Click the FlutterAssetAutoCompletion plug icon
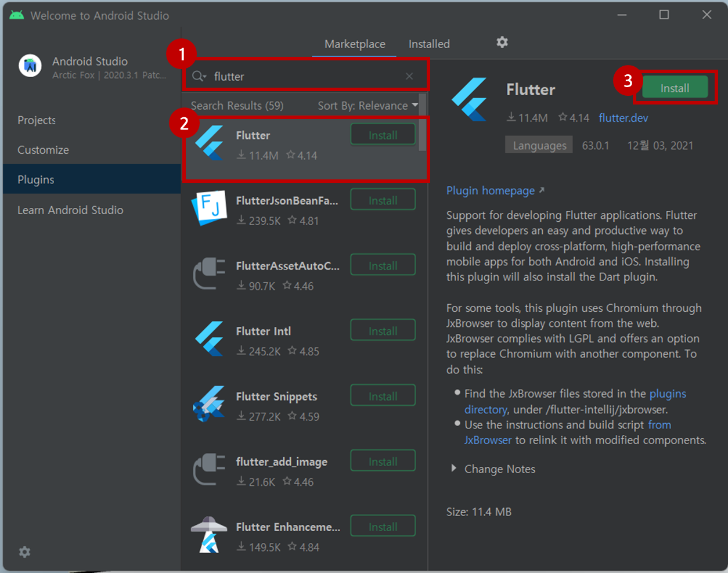Viewport: 728px width, 573px height. click(x=209, y=273)
